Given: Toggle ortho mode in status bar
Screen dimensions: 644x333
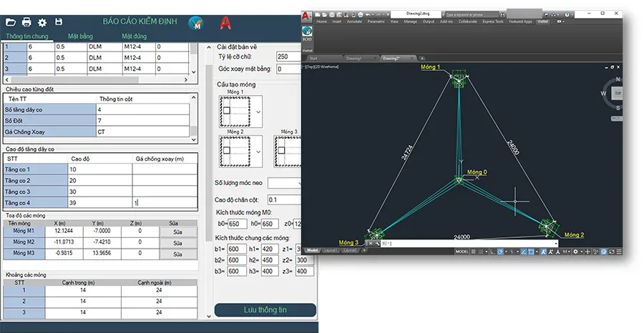Looking at the screenshot, I should coord(493,252).
